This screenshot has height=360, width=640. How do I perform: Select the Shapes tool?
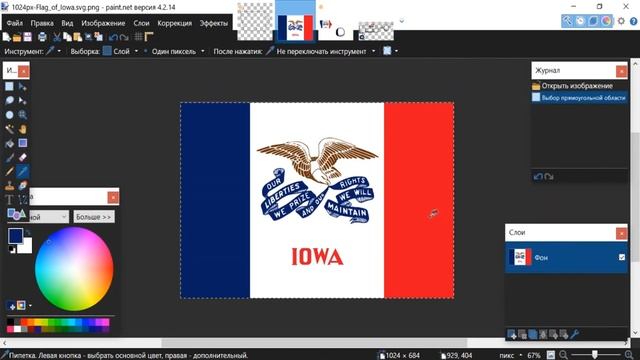[x=16, y=214]
